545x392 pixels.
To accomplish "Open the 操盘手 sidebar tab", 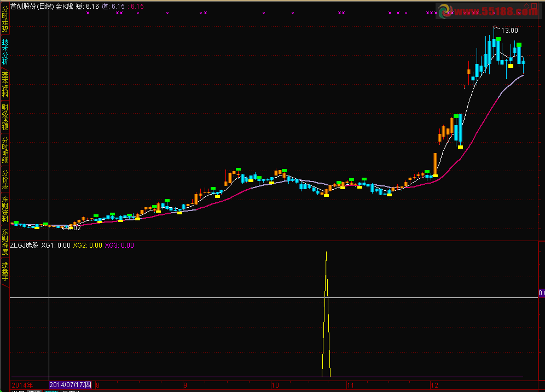I will (x=5, y=272).
